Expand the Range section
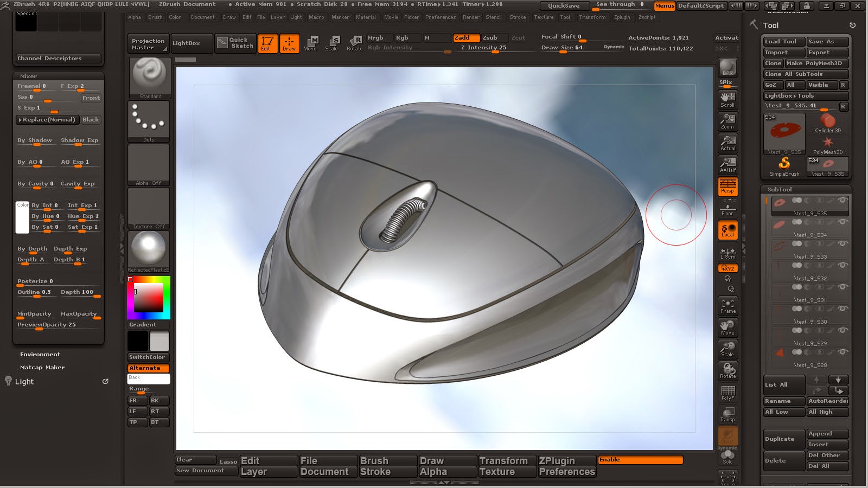Screen dimensions: 868x488 (x=139, y=389)
